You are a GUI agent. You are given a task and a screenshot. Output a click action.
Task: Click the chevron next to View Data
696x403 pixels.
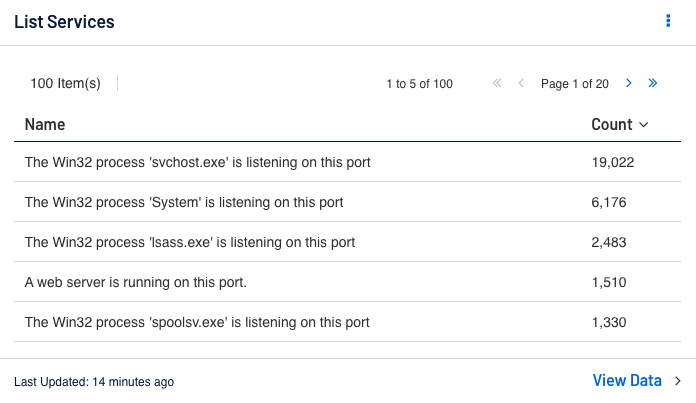tap(677, 381)
